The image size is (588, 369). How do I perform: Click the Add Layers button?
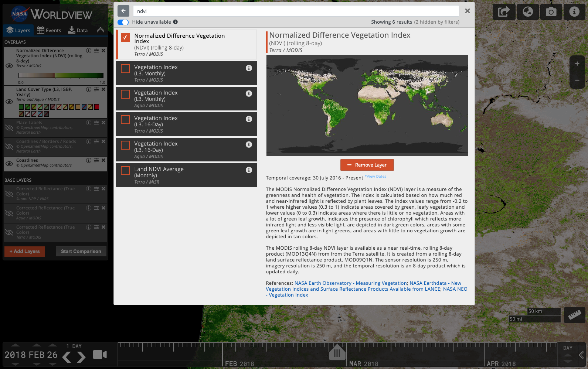pyautogui.click(x=25, y=252)
